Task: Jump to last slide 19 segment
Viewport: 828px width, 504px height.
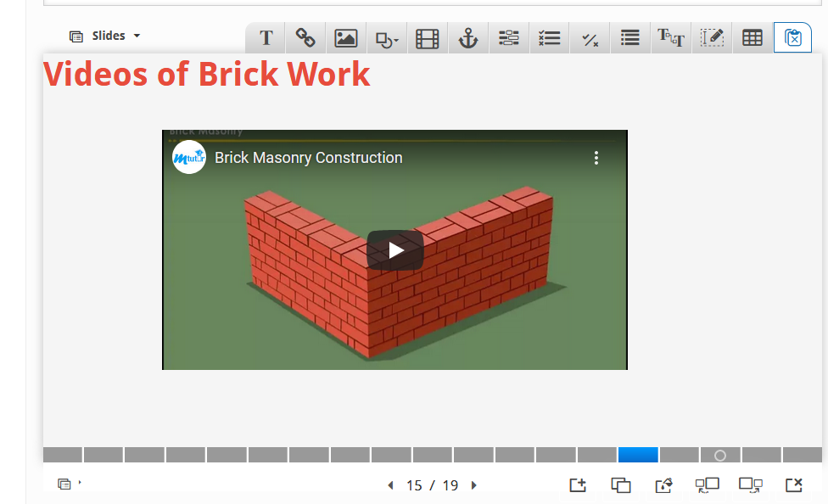Action: point(803,455)
